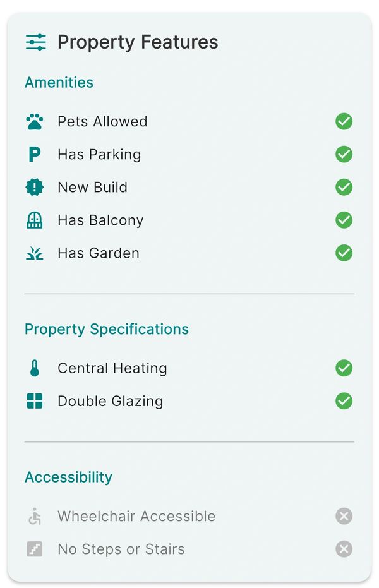Click the window pane Double Glazing icon
The height and width of the screenshot is (588, 379).
click(35, 401)
